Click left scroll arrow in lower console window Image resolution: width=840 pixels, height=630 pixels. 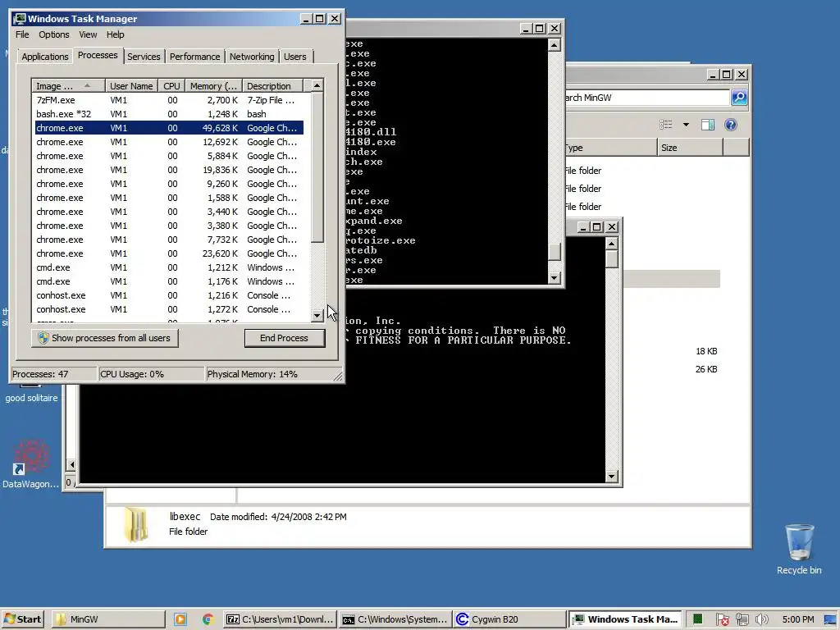(71, 464)
